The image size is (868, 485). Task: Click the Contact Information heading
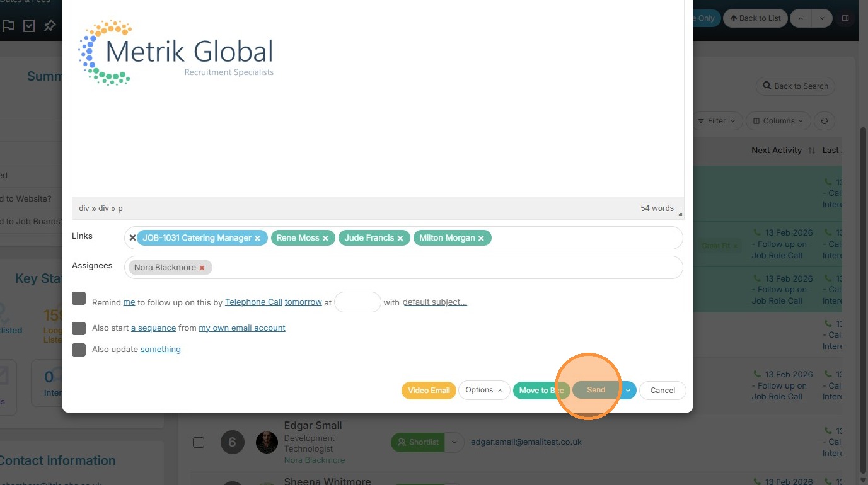click(x=58, y=460)
